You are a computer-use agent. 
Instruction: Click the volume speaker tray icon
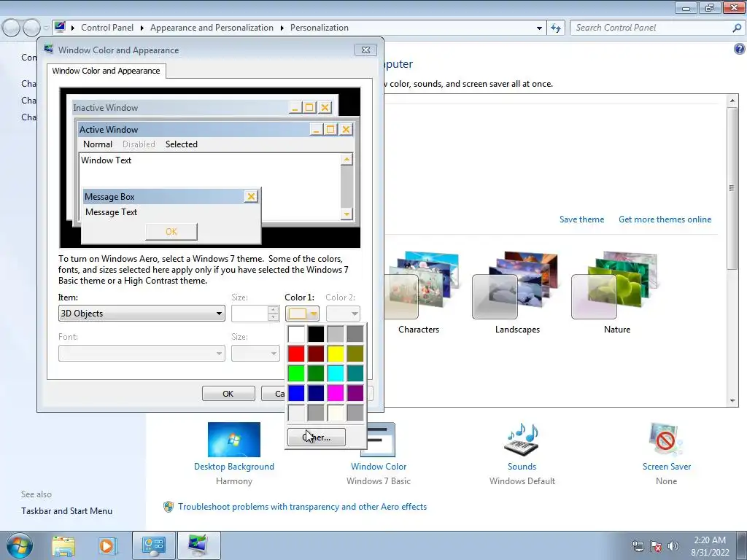pyautogui.click(x=673, y=545)
